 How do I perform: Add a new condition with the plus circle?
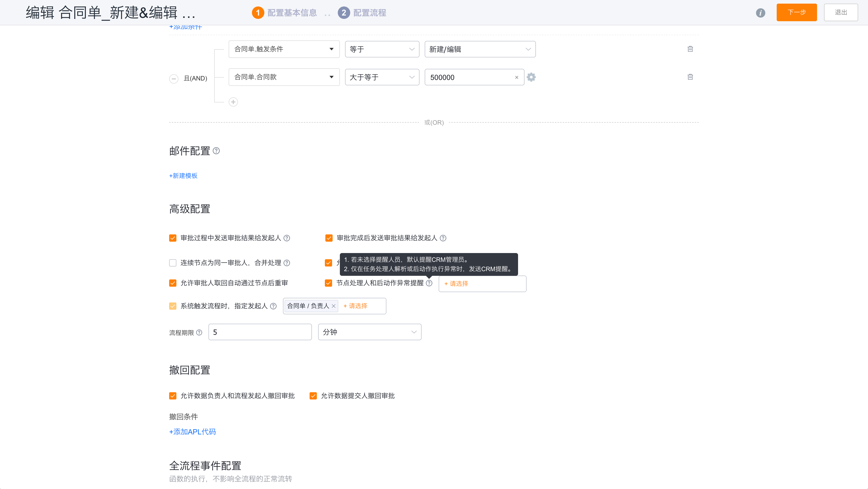233,102
